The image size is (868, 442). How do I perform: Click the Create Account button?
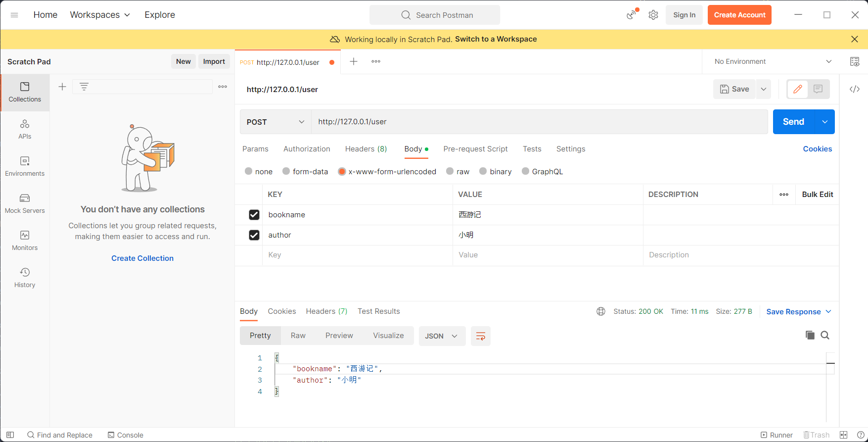(739, 15)
